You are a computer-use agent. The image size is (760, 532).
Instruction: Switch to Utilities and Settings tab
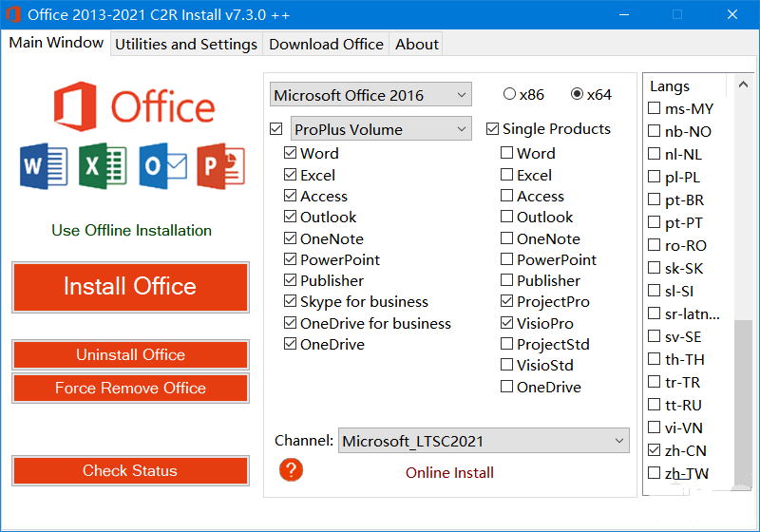(x=186, y=44)
